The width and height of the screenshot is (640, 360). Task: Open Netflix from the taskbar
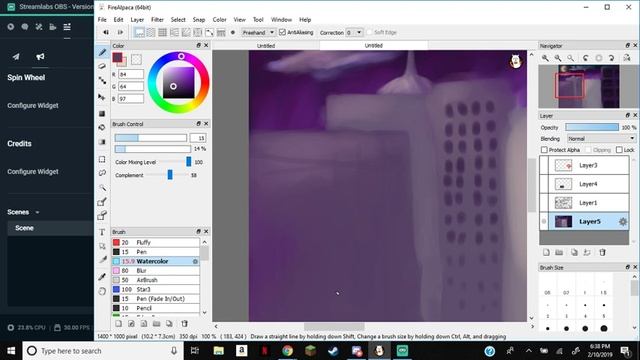click(264, 351)
